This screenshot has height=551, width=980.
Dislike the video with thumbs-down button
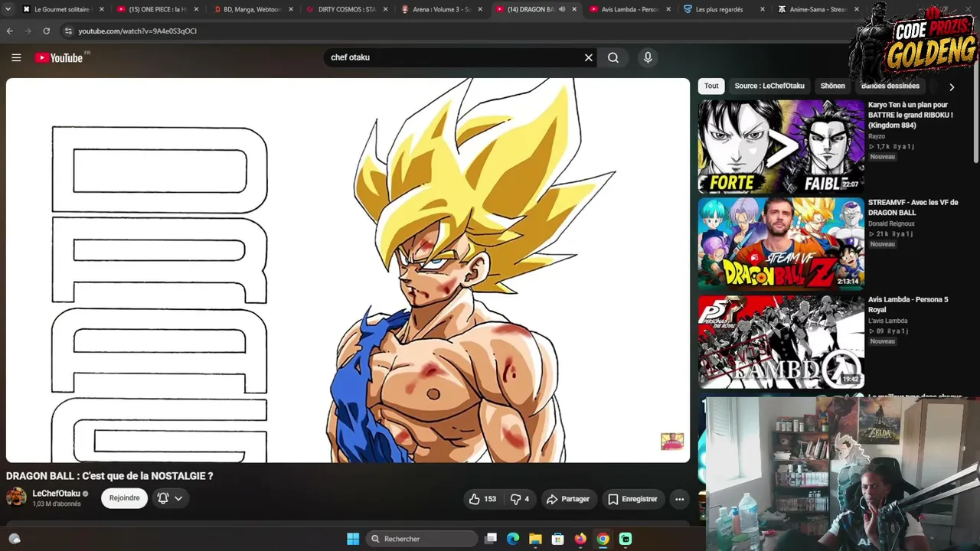point(521,499)
